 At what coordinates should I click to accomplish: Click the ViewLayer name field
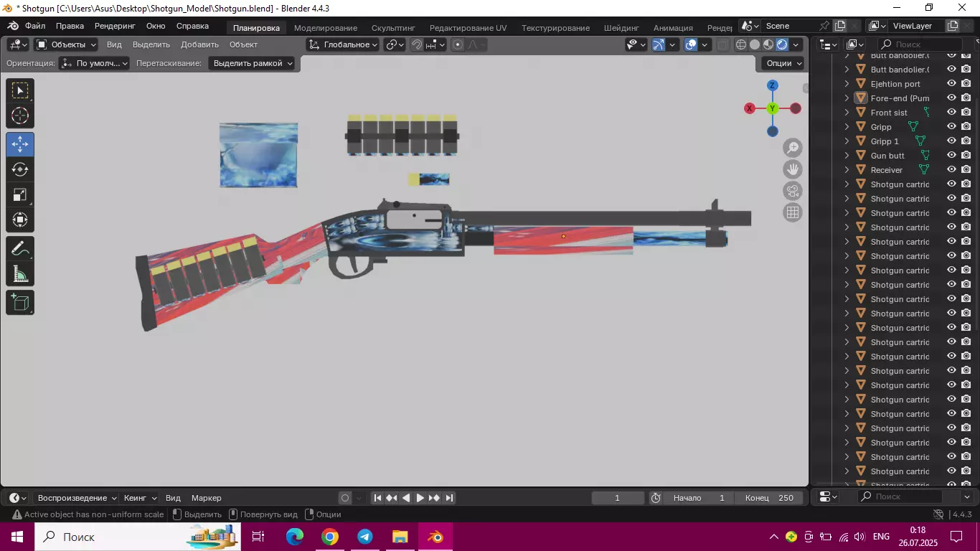916,26
